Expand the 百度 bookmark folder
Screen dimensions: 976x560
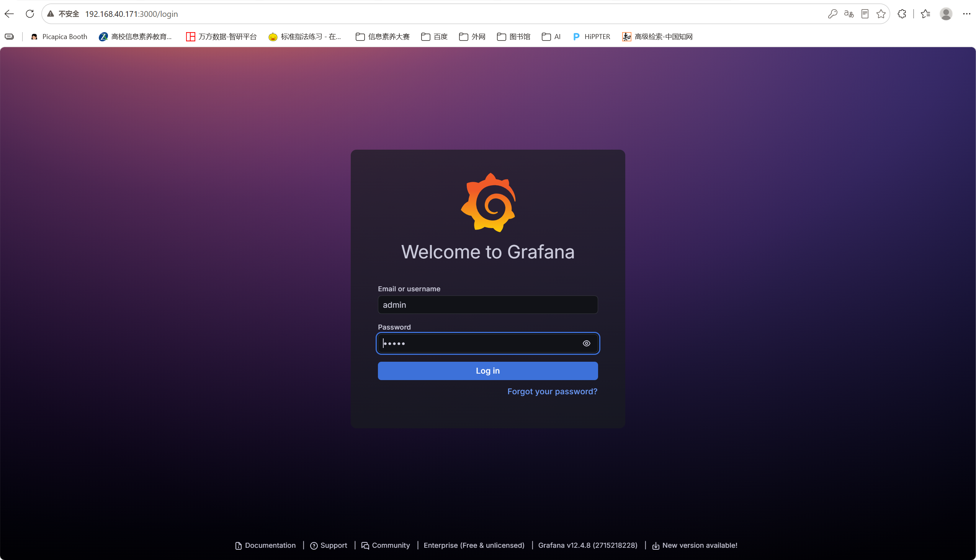[x=434, y=36]
